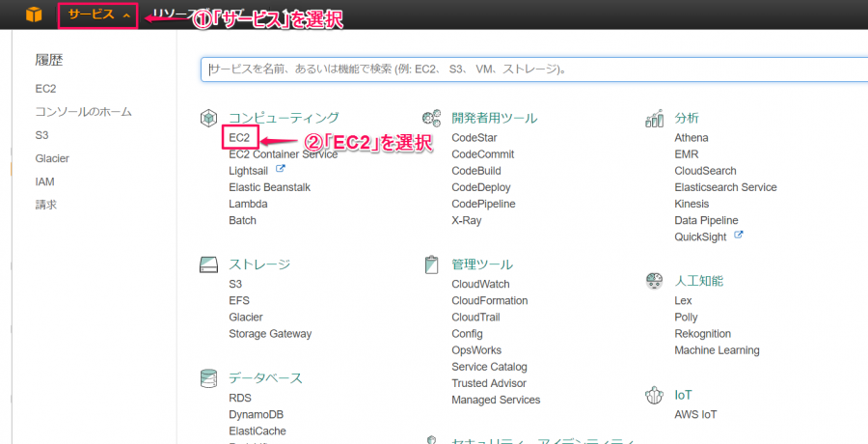868x444 pixels.
Task: Click the コンピューティング category icon
Action: coord(207,118)
